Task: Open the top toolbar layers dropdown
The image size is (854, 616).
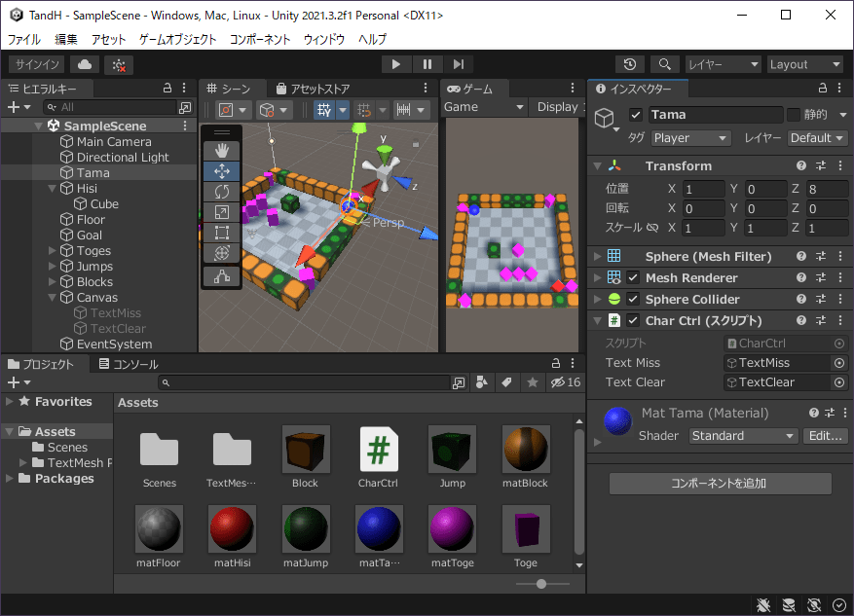Action: [723, 64]
